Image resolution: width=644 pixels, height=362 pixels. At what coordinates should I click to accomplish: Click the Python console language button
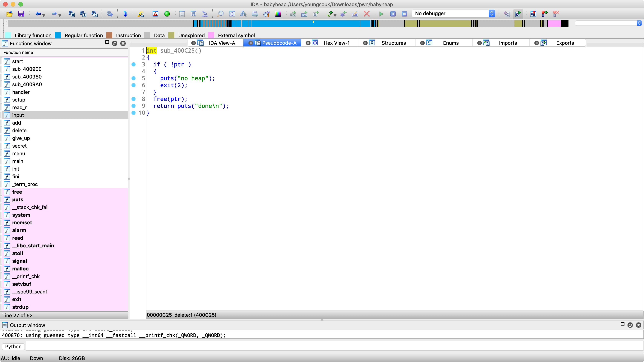13,346
